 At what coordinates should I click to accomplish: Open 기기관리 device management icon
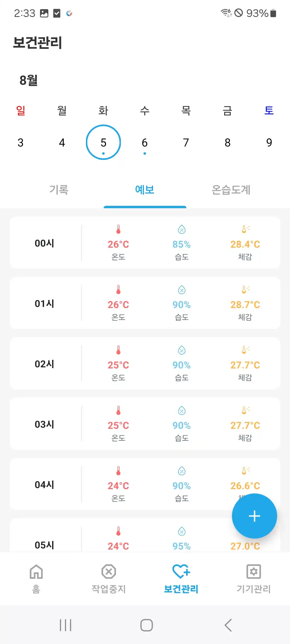coord(253,572)
